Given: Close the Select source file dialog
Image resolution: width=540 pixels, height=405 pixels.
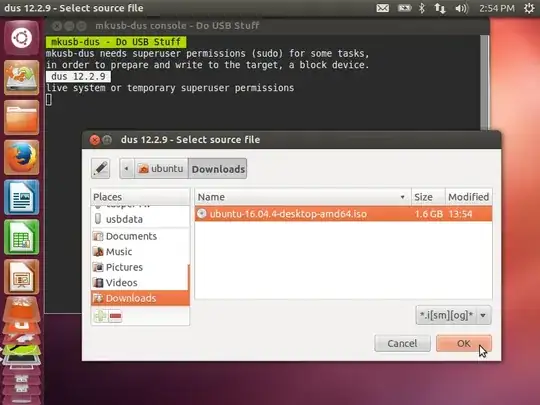Looking at the screenshot, I should [94, 140].
